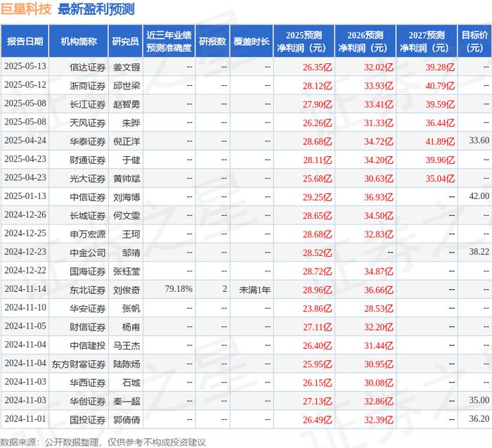Click researcher 马王杰
Screen dimensions: 492x448
click(127, 345)
